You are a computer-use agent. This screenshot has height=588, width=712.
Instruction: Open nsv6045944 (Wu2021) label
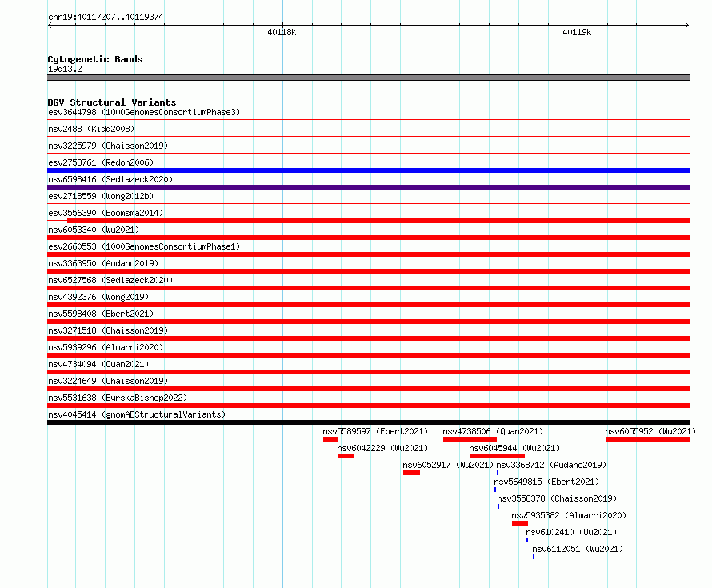514,448
